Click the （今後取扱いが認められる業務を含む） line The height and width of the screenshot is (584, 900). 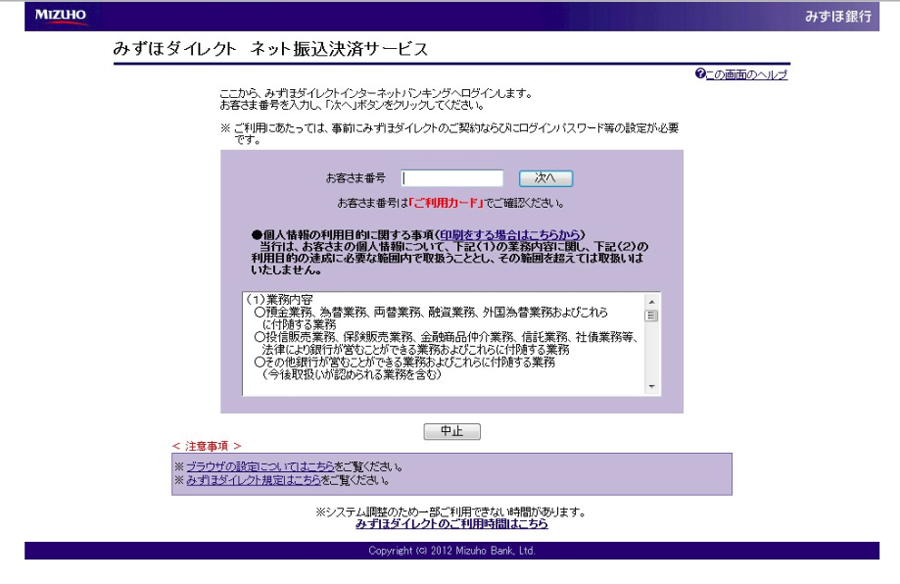click(351, 374)
